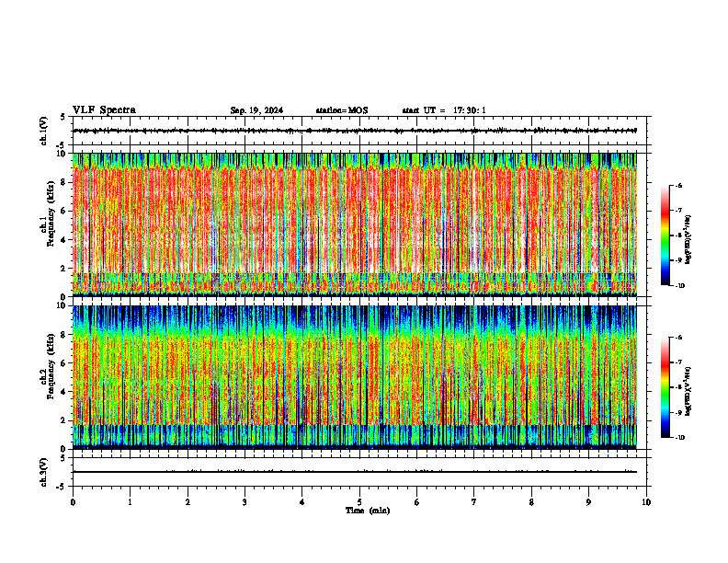728x563 pixels.
Task: Click the ch.1 color bar log(PSD) units label
Action: pos(688,240)
